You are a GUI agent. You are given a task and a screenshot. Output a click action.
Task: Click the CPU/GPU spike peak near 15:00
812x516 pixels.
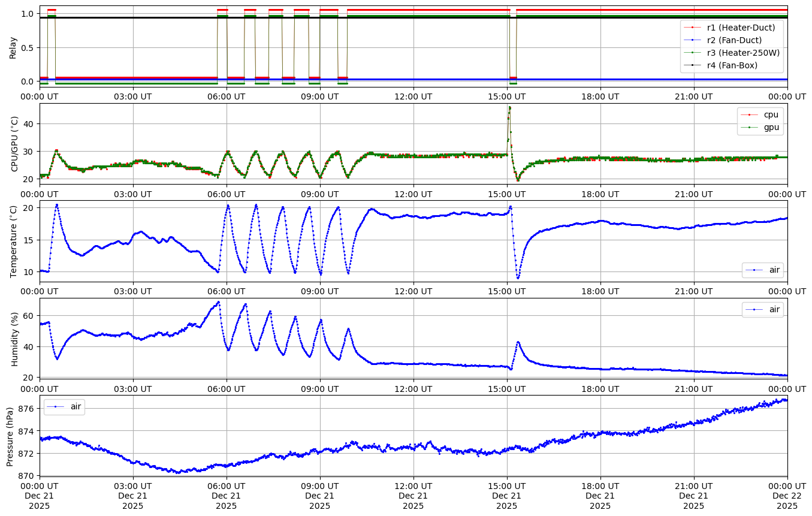509,108
